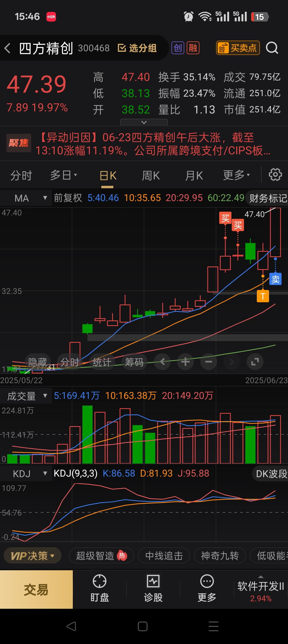The image size is (288, 644).
Task: Open 统计 range statistics
Action: click(102, 362)
